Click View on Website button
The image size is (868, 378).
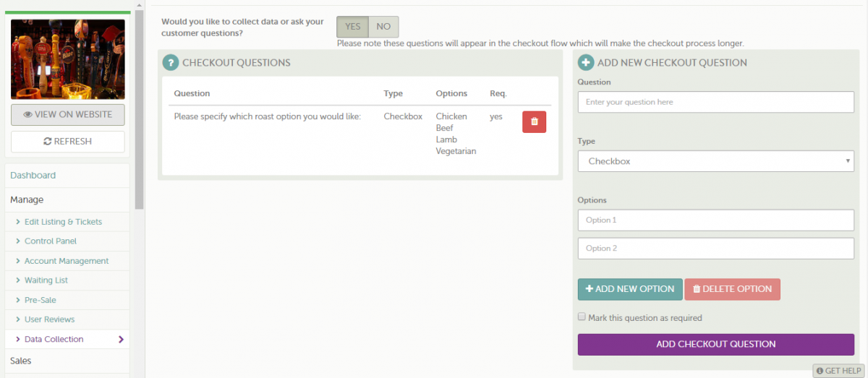68,114
